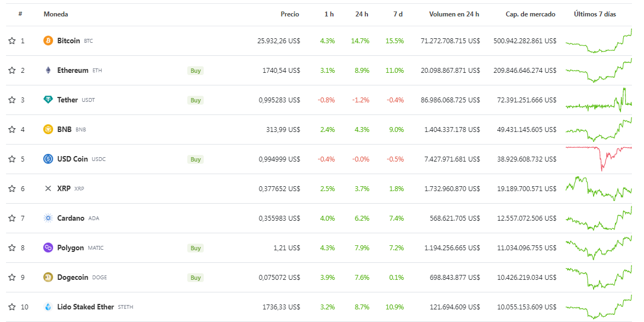Click the Últimos 7 días column header

[595, 14]
